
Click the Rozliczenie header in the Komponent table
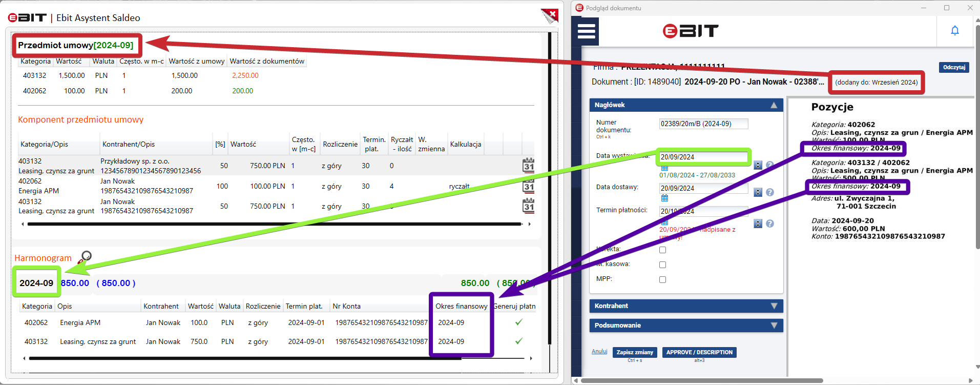[340, 144]
